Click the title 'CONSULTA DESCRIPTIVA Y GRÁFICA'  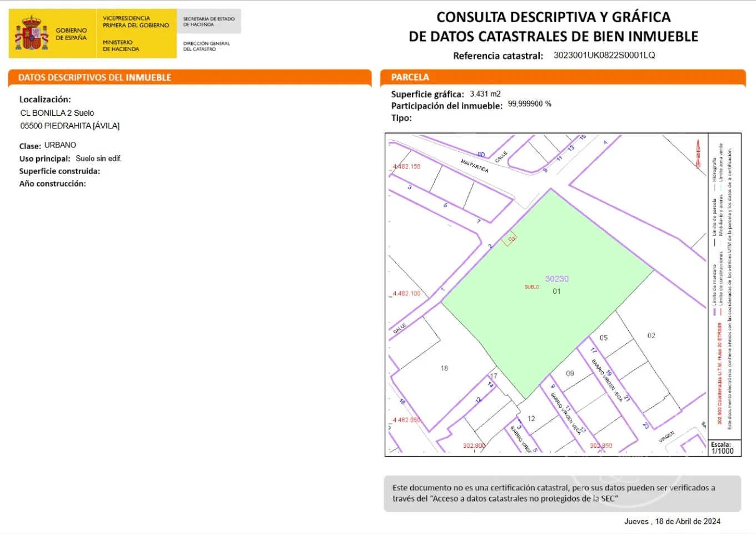click(x=554, y=17)
